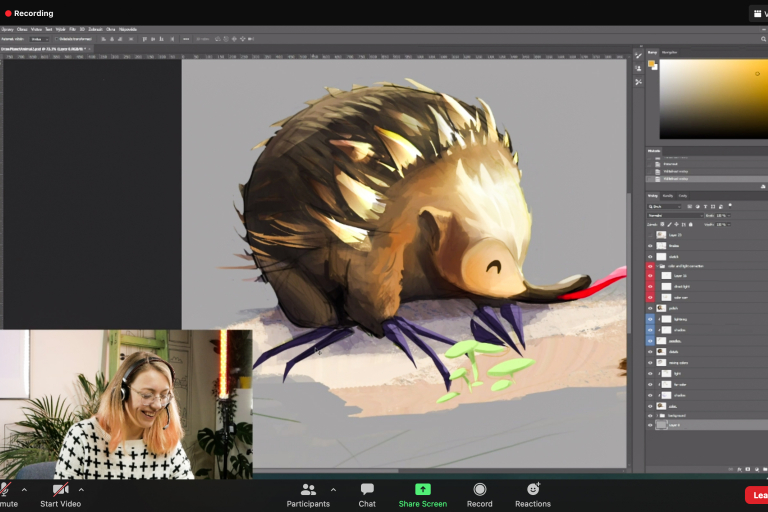Open the Zoom Participants panel

pyautogui.click(x=308, y=490)
